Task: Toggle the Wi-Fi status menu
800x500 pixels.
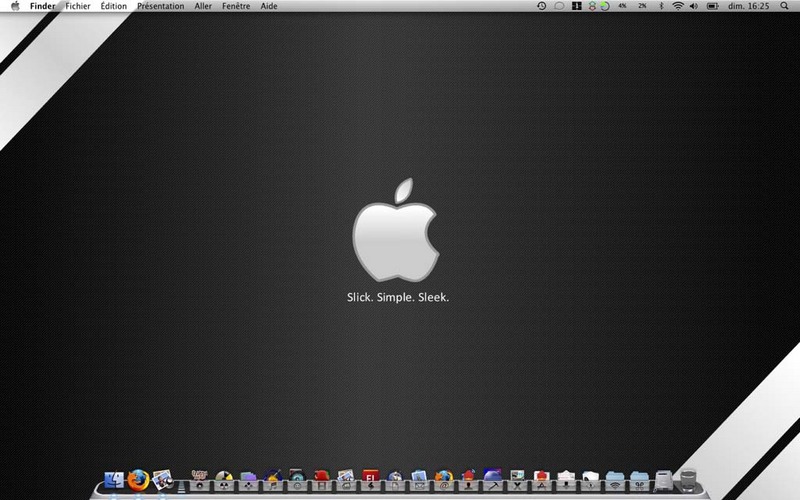Action: (677, 6)
